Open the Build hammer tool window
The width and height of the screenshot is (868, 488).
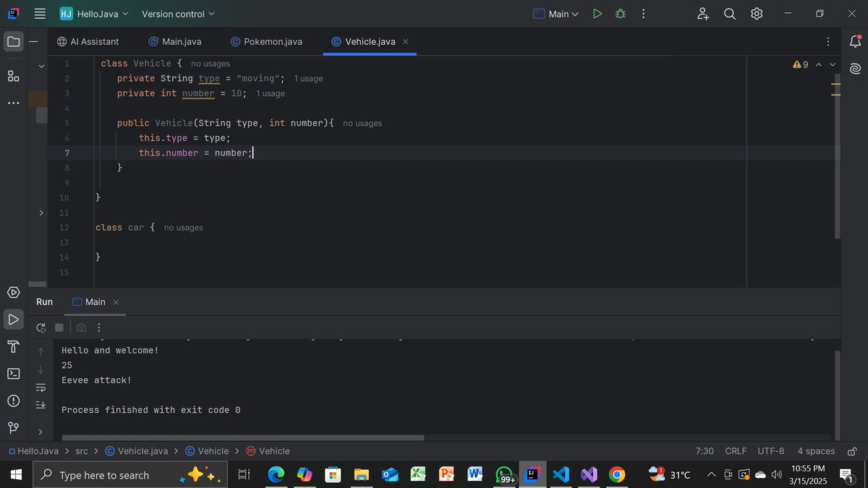pos(13,346)
